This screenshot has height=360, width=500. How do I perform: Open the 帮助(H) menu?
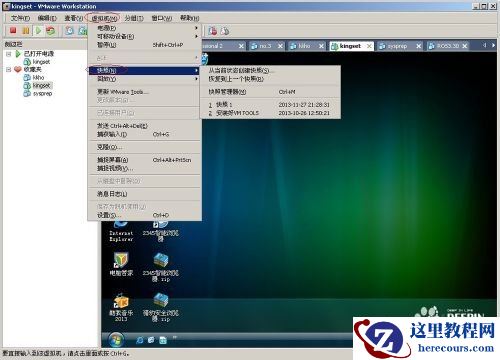pyautogui.click(x=189, y=18)
